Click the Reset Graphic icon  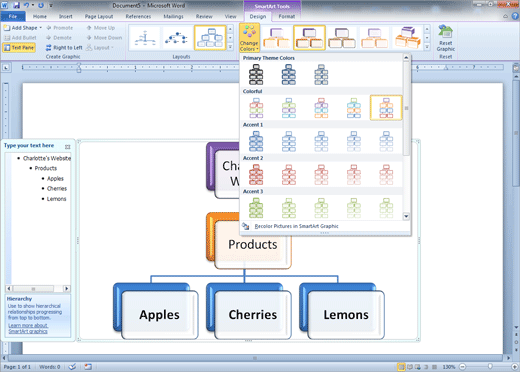pos(445,32)
